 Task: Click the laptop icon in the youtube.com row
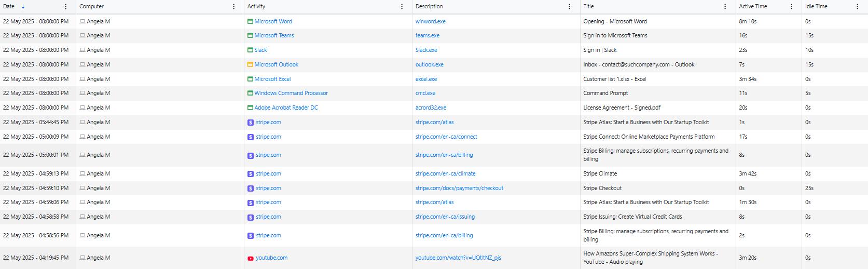[82, 258]
